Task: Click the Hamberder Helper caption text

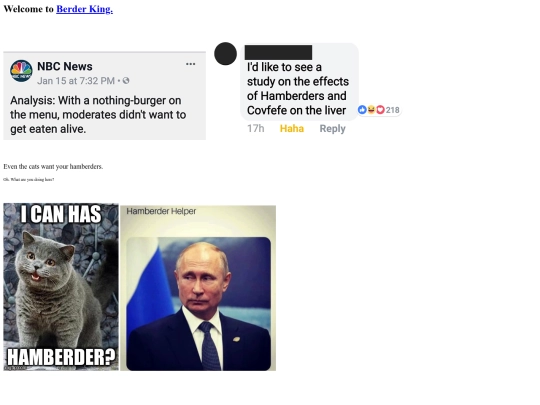Action: coord(161,211)
